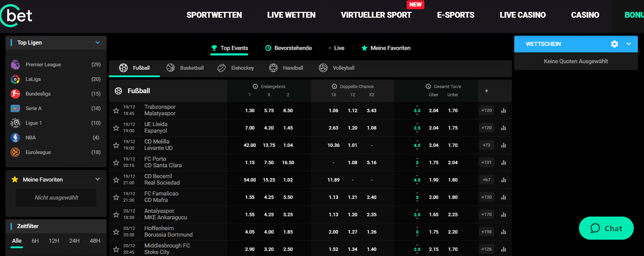Collapse the Top Ligen panel
Image resolution: width=644 pixels, height=256 pixels.
97,42
